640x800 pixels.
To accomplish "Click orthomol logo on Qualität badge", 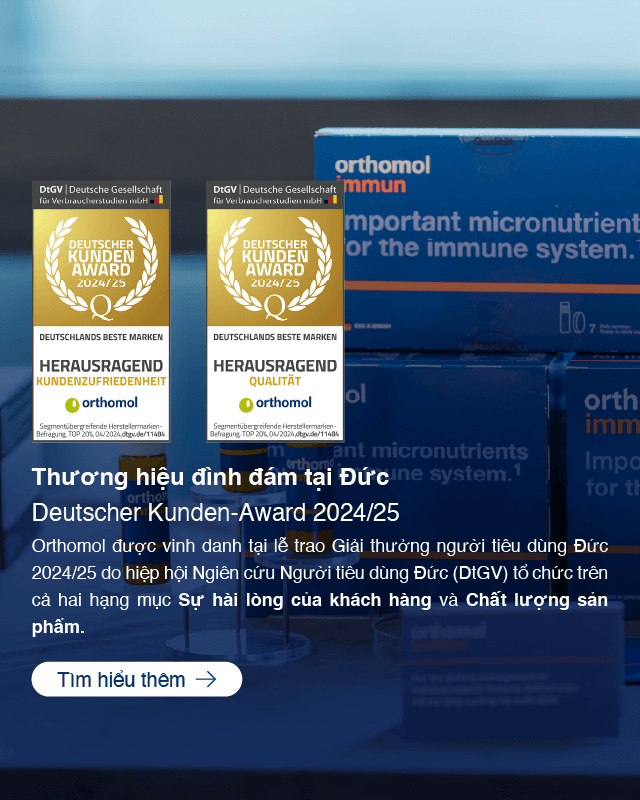I will [x=275, y=403].
